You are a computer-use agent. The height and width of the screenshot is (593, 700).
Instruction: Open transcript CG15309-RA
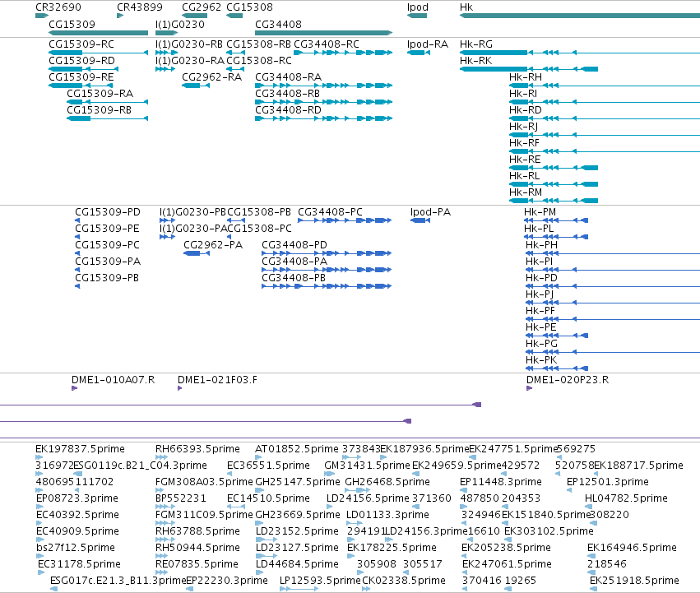coord(100,94)
